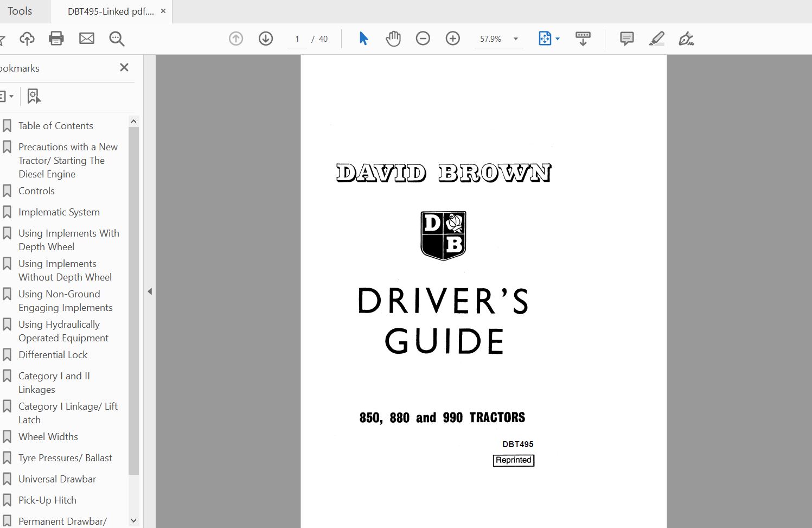This screenshot has width=812, height=528.
Task: Add a sticky note comment
Action: coord(626,39)
